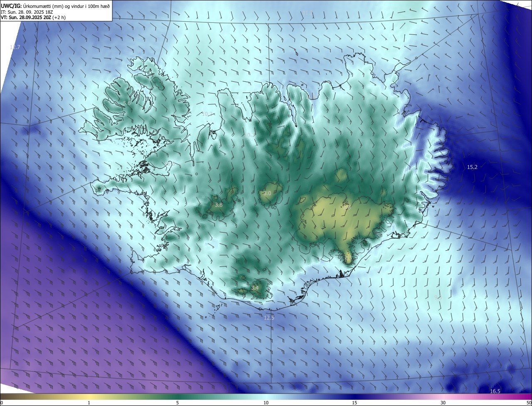The height and width of the screenshot is (406, 532).
Task: Click the 3.4 value near the south coast
Action: click(255, 288)
